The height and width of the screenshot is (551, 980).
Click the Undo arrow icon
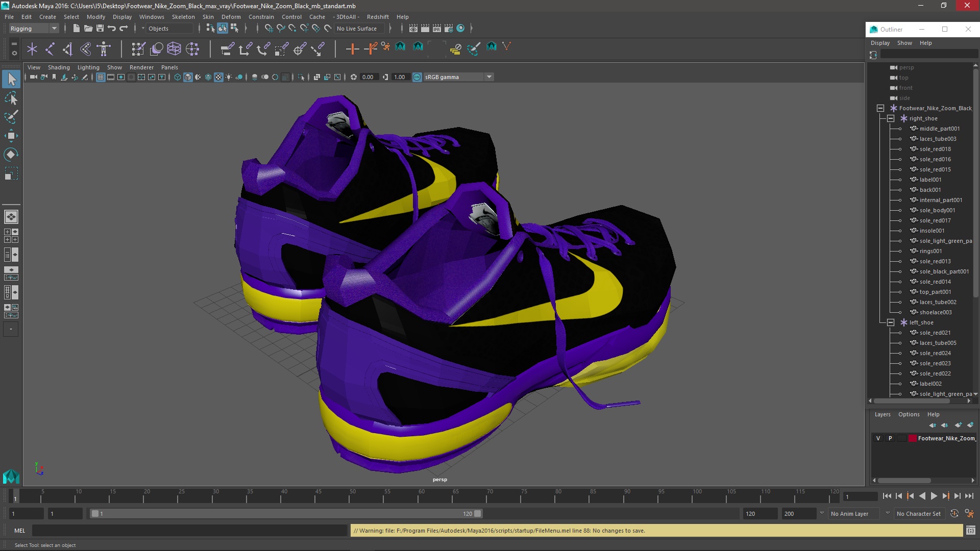[112, 29]
